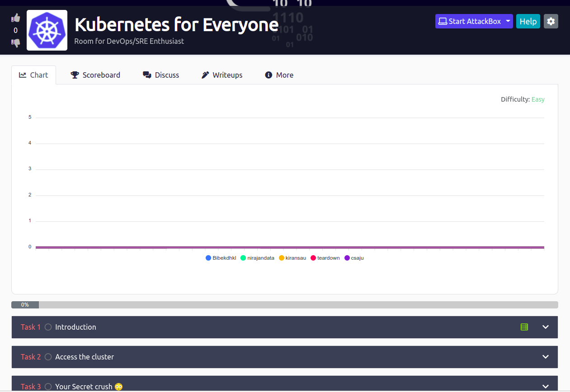This screenshot has width=570, height=392.
Task: Click Task 2 completion circle
Action: (48, 357)
